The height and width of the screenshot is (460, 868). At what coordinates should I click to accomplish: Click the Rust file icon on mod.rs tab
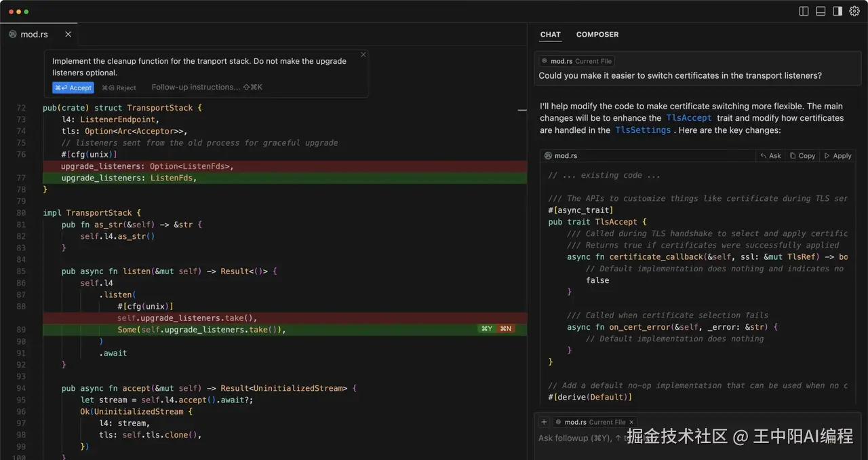click(13, 34)
